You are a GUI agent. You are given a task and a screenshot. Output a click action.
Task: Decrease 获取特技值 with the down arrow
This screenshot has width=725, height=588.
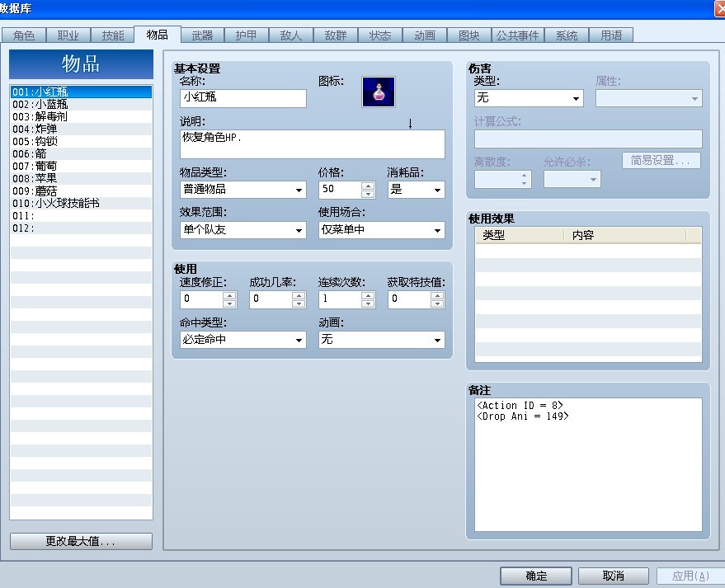437,303
